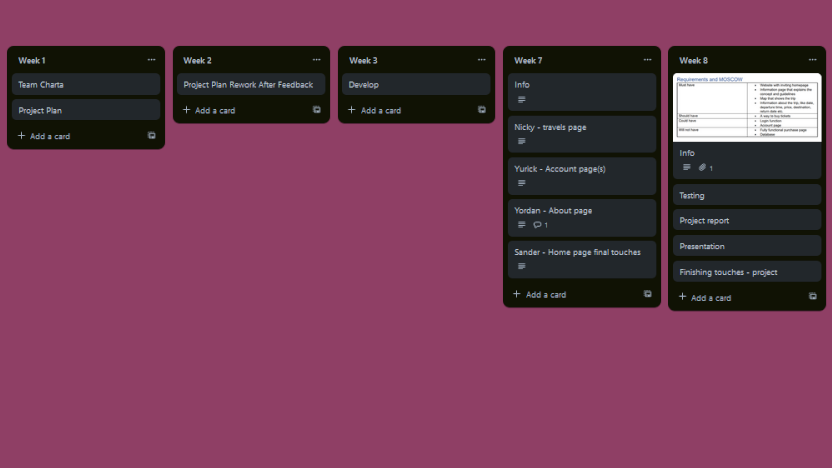The image size is (832, 468).
Task: Add a card to Week 8 list
Action: click(x=705, y=297)
